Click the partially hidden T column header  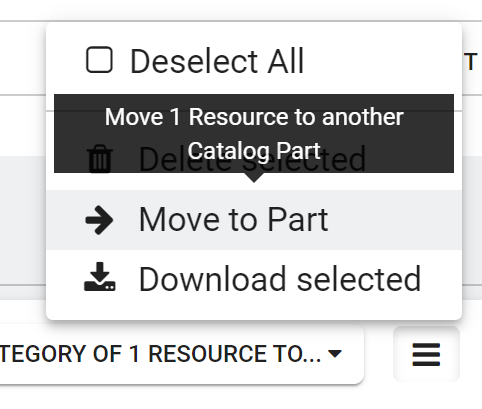click(471, 62)
